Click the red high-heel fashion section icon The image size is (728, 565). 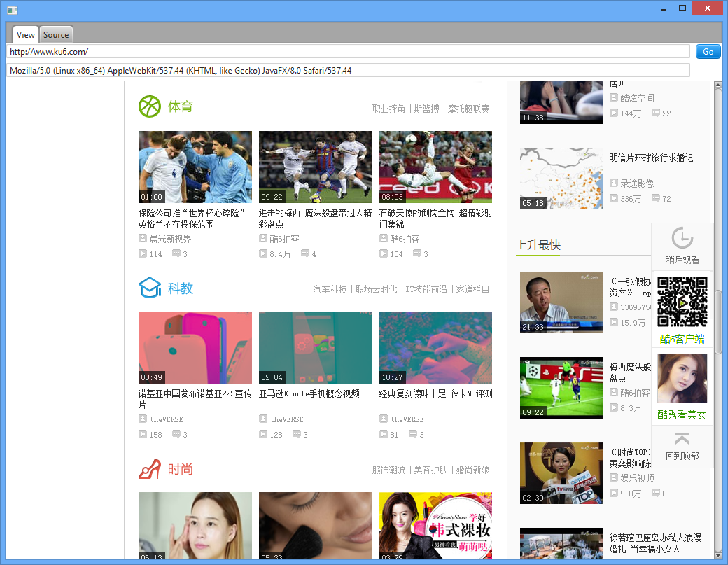coord(150,469)
